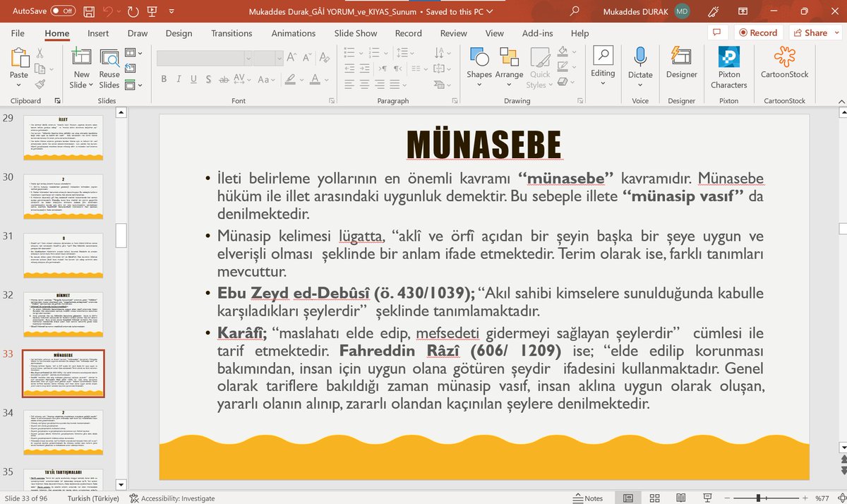
Task: Start the presentation from the beginning icon
Action: (x=152, y=11)
